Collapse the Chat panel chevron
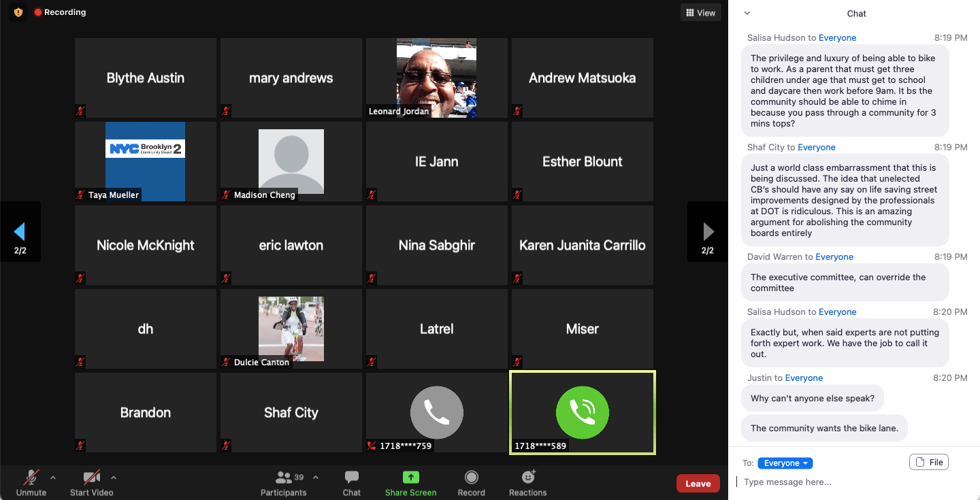The image size is (980, 500). pyautogui.click(x=747, y=13)
